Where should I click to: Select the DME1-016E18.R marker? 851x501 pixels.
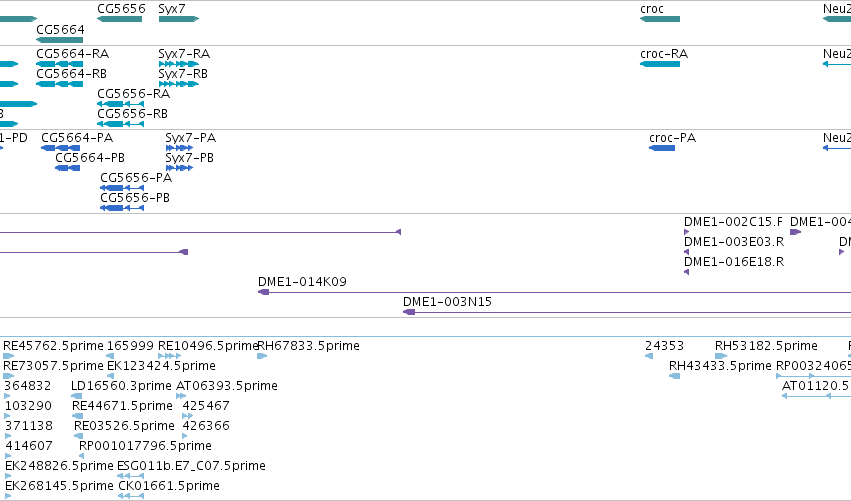click(x=687, y=272)
